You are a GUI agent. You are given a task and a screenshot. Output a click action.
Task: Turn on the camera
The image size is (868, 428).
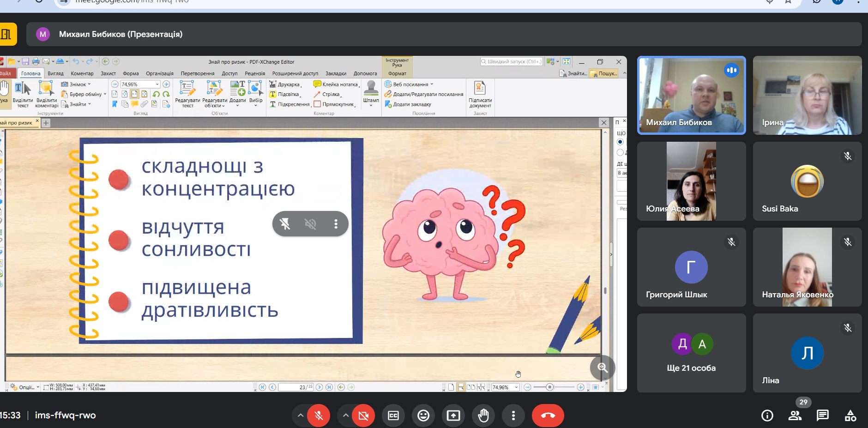point(363,416)
